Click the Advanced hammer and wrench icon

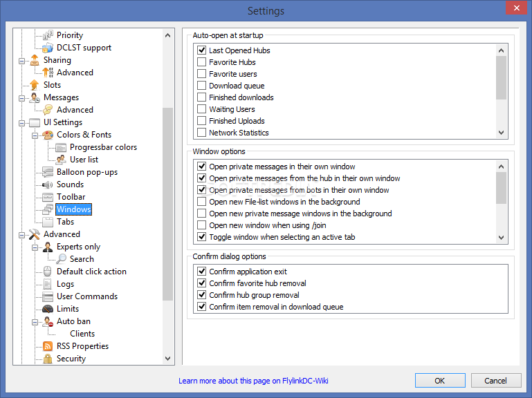click(x=35, y=234)
